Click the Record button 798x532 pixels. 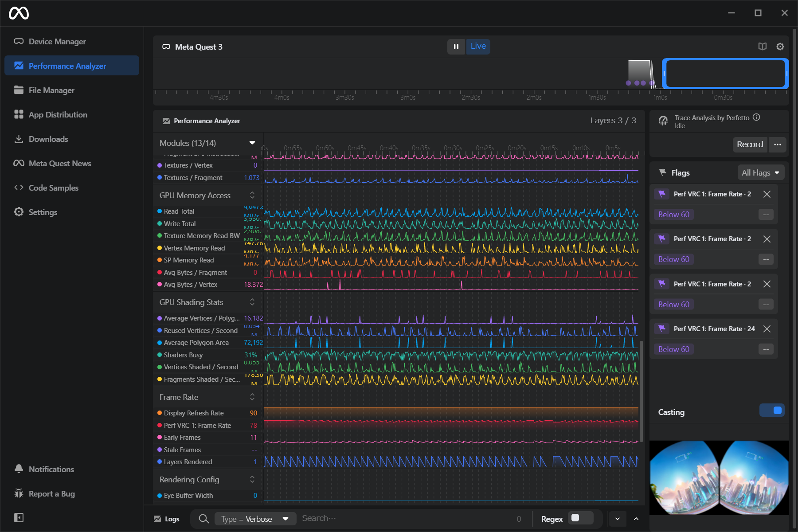click(x=750, y=145)
